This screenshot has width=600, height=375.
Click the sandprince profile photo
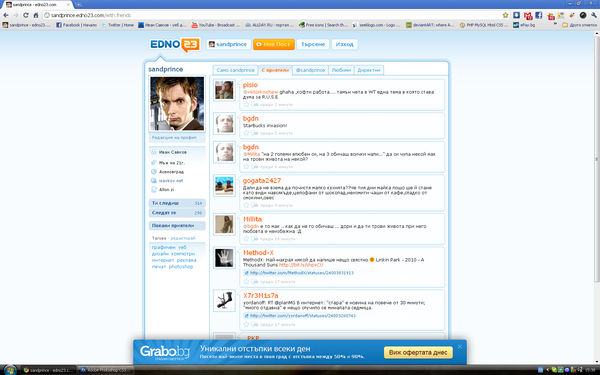point(177,104)
